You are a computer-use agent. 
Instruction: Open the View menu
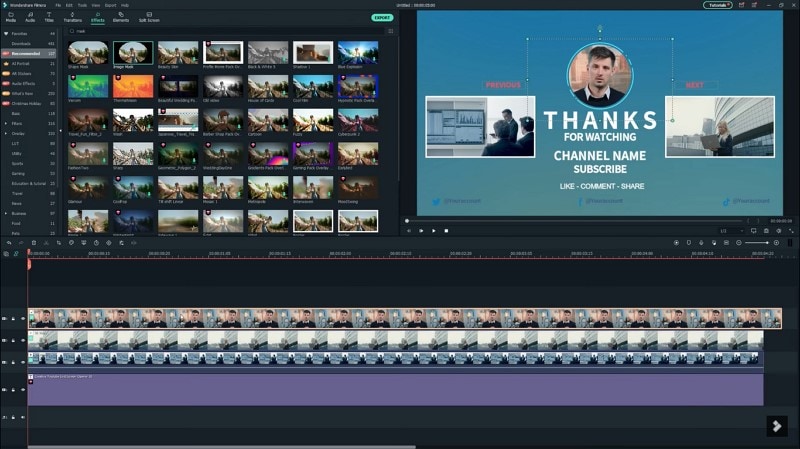tap(95, 5)
